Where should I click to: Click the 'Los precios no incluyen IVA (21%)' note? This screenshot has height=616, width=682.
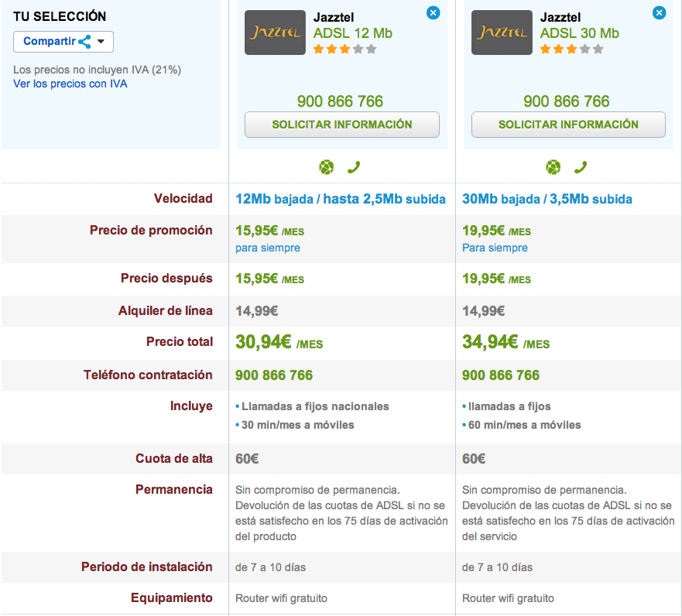(x=97, y=70)
